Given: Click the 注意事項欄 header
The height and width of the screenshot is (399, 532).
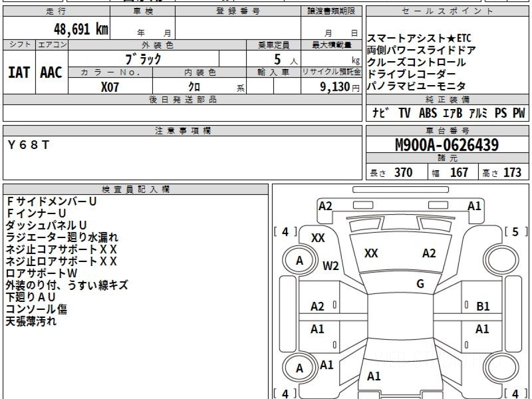Looking at the screenshot, I should pyautogui.click(x=183, y=131).
